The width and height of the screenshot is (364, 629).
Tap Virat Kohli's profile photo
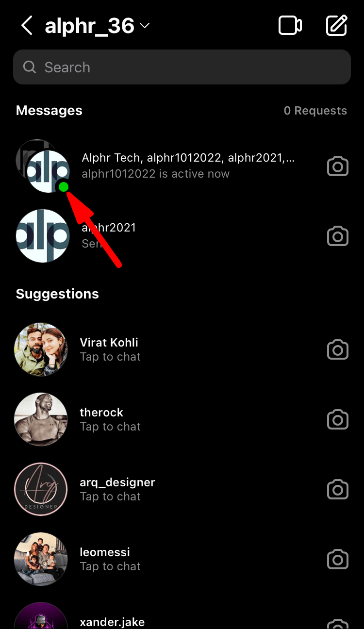click(x=41, y=349)
